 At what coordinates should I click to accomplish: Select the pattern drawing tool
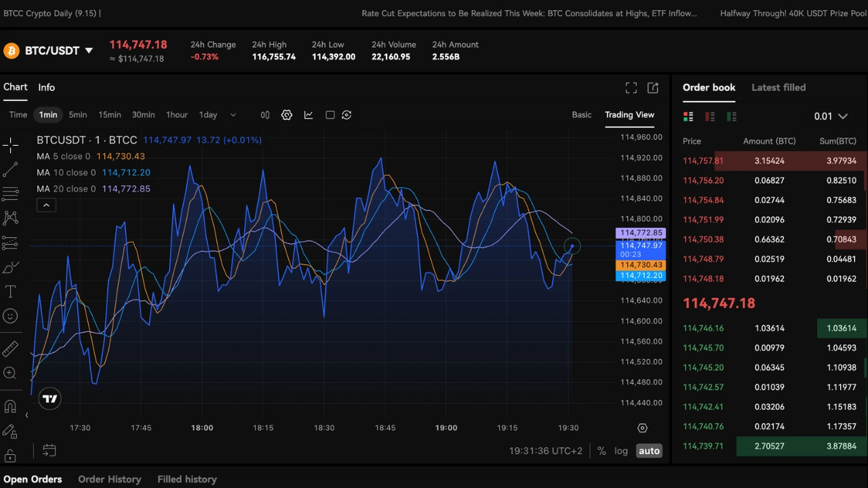click(x=10, y=218)
